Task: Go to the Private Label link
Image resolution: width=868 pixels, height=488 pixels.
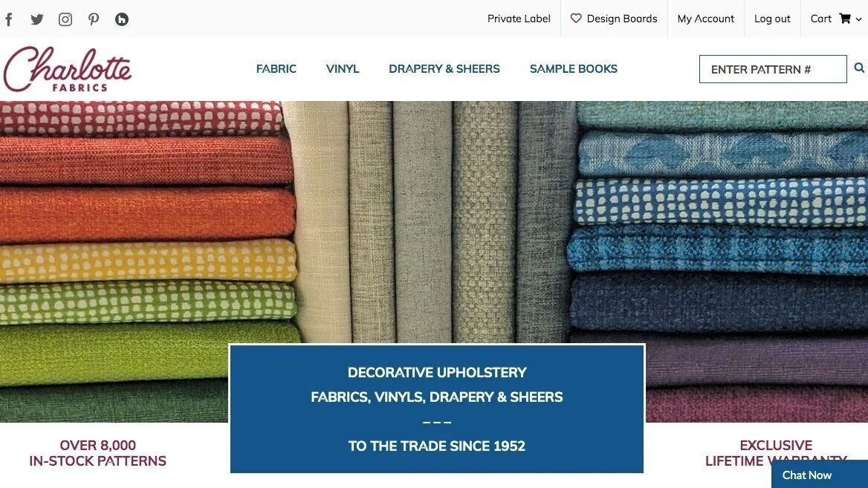Action: point(519,19)
